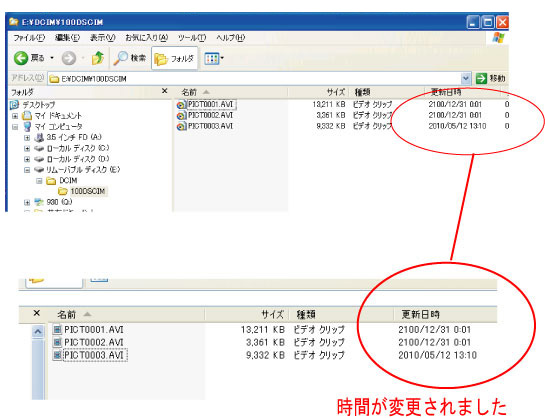Viewport: 545px width, 418px height.
Task: Select the 100DSCIM folder in tree
Action: 87,191
